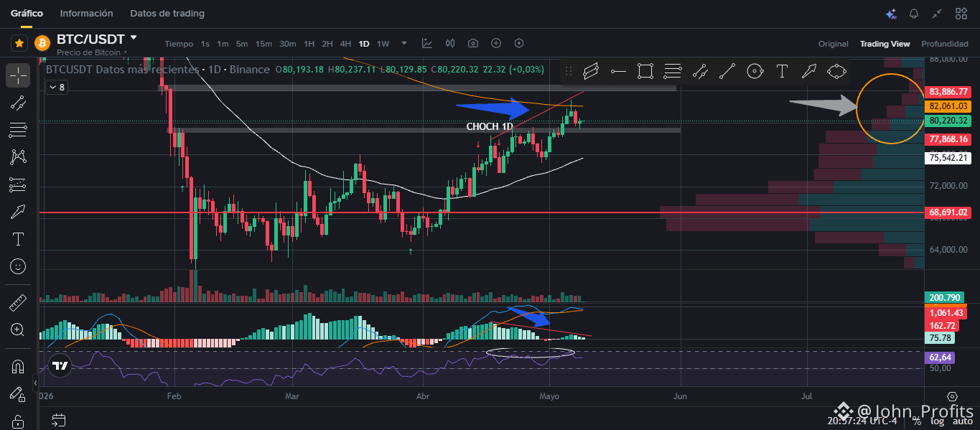Switch to the Original chart view
The height and width of the screenshot is (430, 980).
(x=834, y=44)
